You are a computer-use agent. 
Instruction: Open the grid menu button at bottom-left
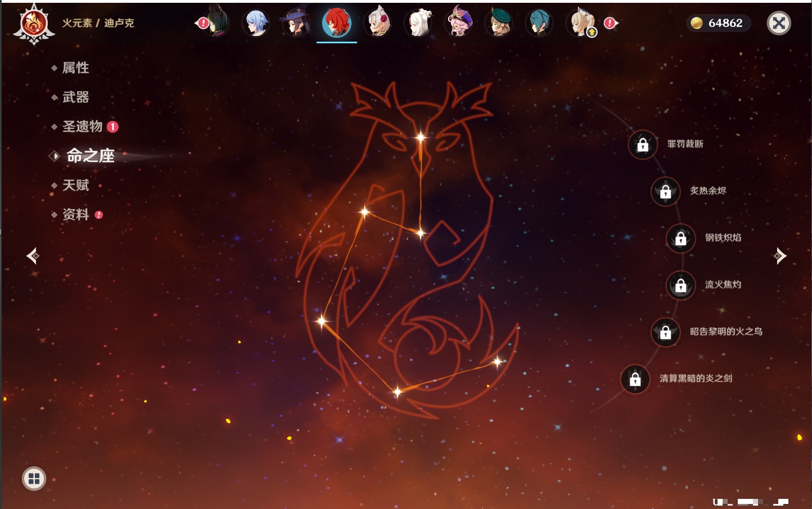click(34, 479)
